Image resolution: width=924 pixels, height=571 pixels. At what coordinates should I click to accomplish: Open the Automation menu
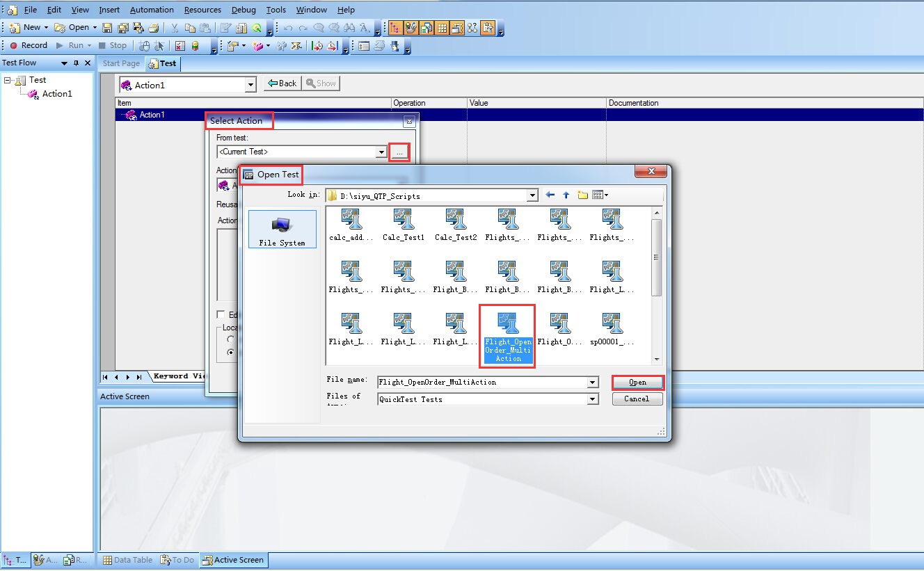[x=152, y=10]
